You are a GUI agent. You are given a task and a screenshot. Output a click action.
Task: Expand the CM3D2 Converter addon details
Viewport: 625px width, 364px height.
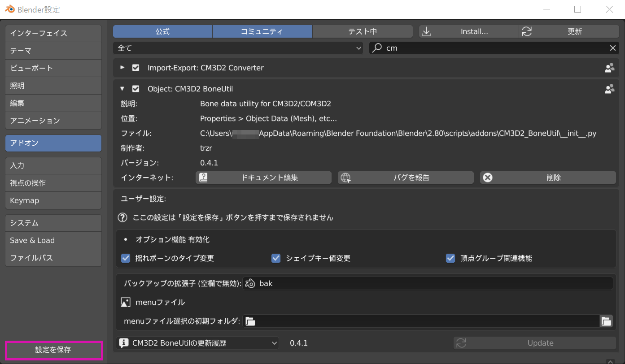[x=122, y=68]
